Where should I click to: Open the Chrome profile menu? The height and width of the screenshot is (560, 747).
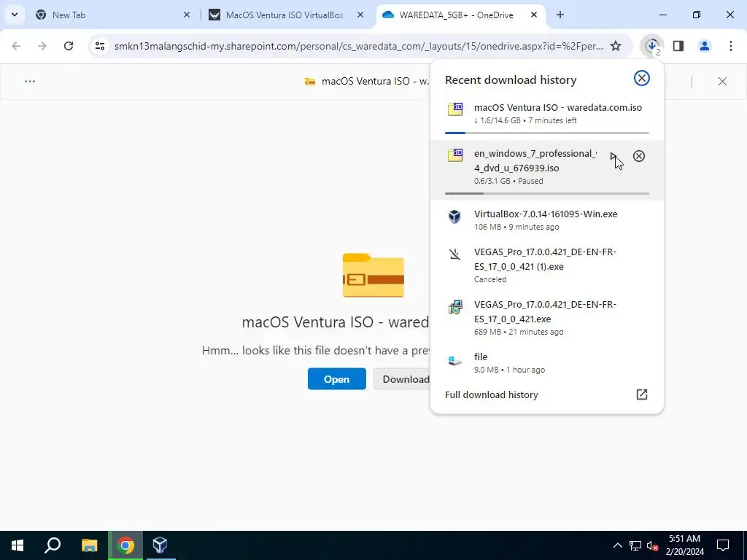tap(705, 46)
